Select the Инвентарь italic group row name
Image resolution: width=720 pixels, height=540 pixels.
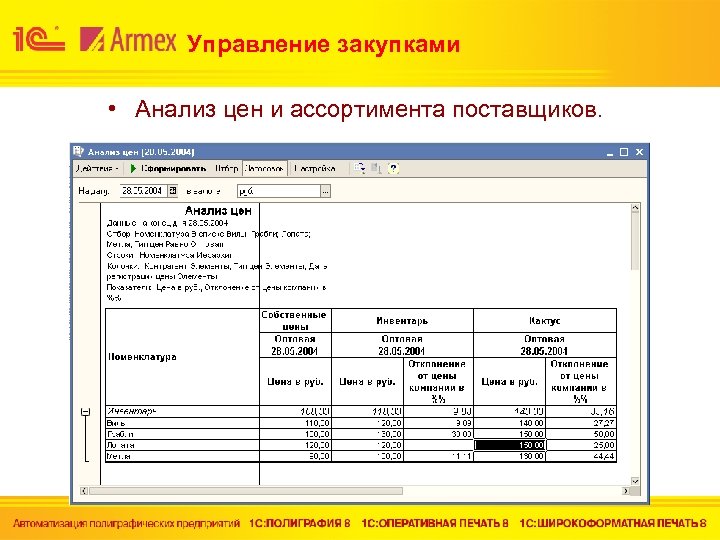pos(132,411)
